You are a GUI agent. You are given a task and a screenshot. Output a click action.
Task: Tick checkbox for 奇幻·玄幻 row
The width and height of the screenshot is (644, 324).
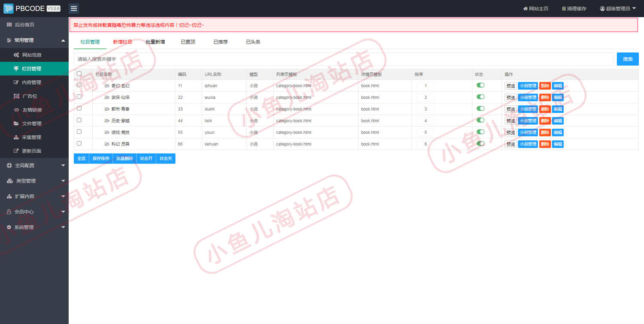79,85
